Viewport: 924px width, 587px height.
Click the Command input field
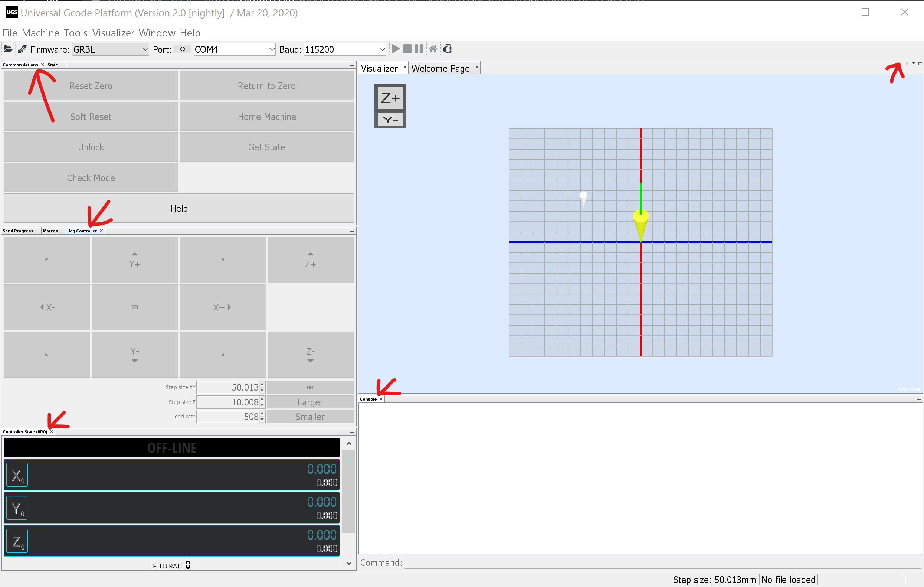click(x=662, y=563)
